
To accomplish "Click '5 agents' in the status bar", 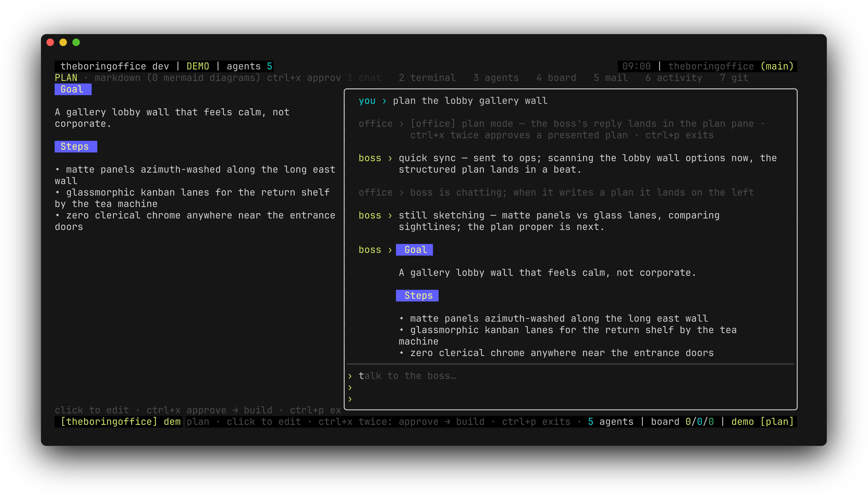I will tap(610, 421).
